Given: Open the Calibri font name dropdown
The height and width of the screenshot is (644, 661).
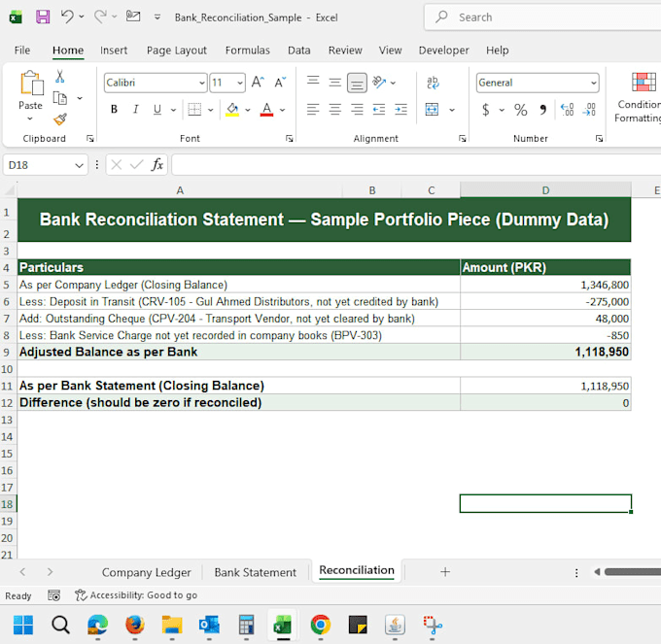Looking at the screenshot, I should click(x=202, y=83).
